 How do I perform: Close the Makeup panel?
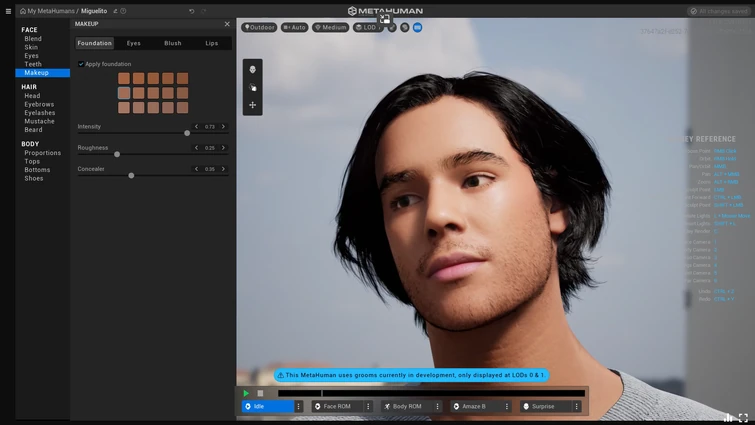(x=227, y=24)
